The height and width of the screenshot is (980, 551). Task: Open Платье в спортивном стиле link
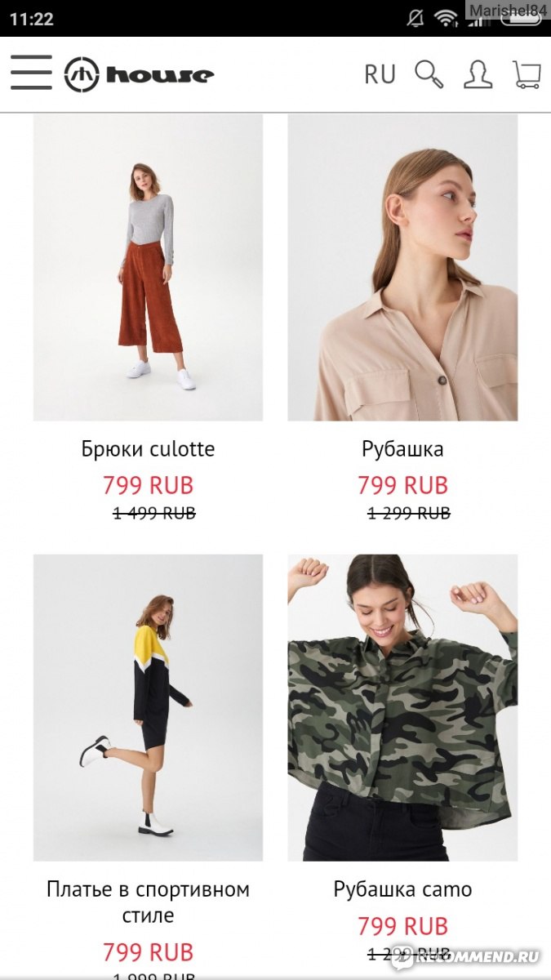tap(148, 902)
